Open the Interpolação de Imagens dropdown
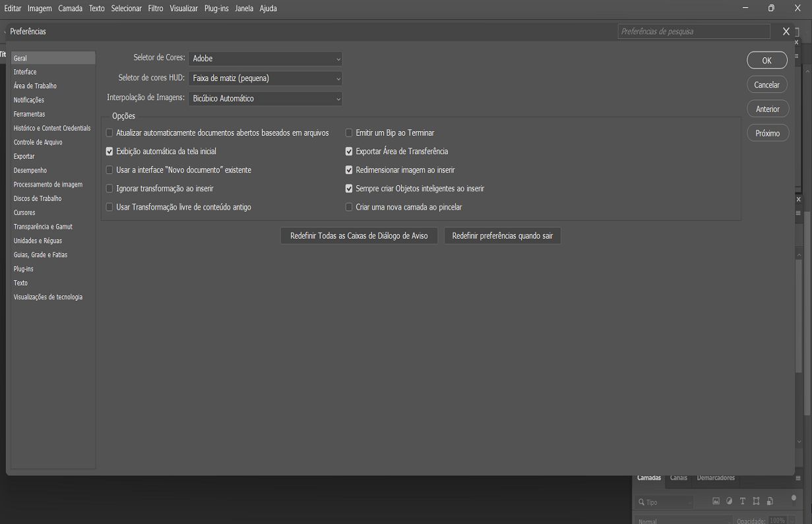 (x=265, y=98)
